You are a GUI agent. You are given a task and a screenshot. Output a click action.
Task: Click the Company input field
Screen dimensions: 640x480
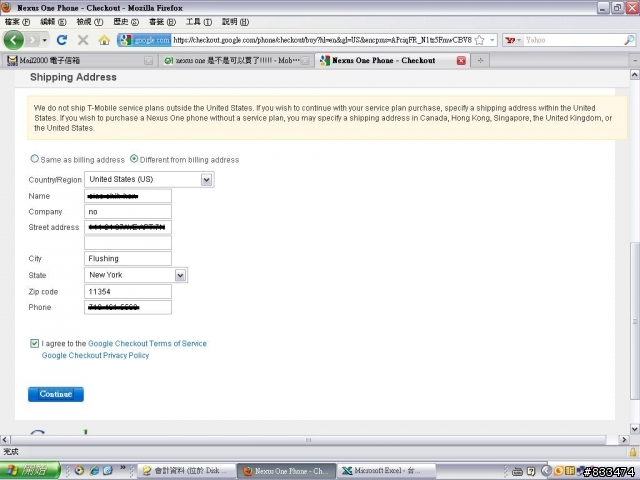click(x=128, y=211)
